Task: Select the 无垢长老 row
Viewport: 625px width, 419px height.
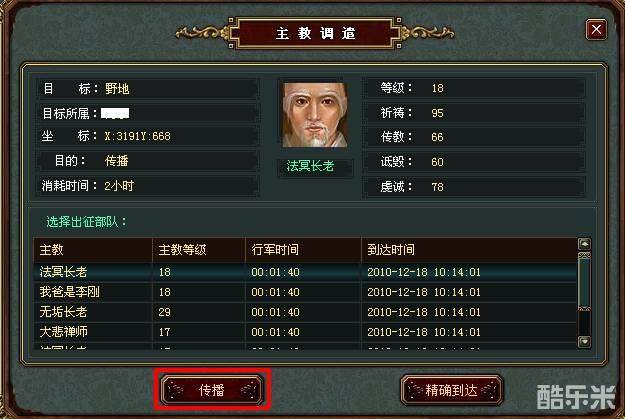Action: (x=305, y=312)
